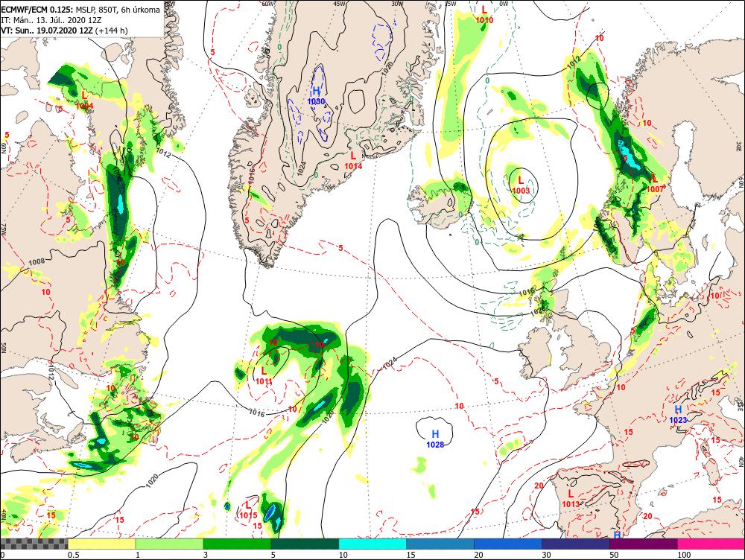This screenshot has height=560, width=745.
Task: Click the legend value '30'
Action: [x=546, y=555]
